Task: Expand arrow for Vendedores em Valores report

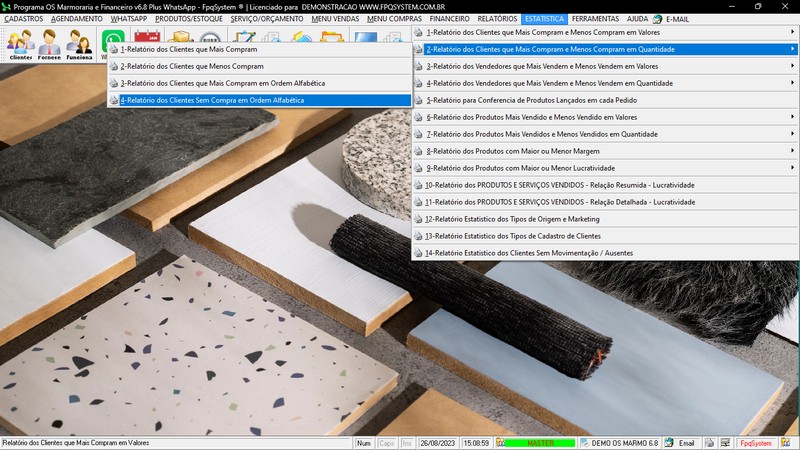Action: [793, 66]
